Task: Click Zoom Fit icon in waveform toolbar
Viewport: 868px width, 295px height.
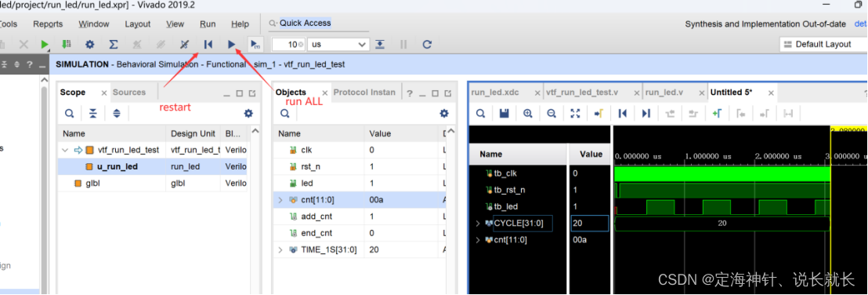Action: (575, 113)
